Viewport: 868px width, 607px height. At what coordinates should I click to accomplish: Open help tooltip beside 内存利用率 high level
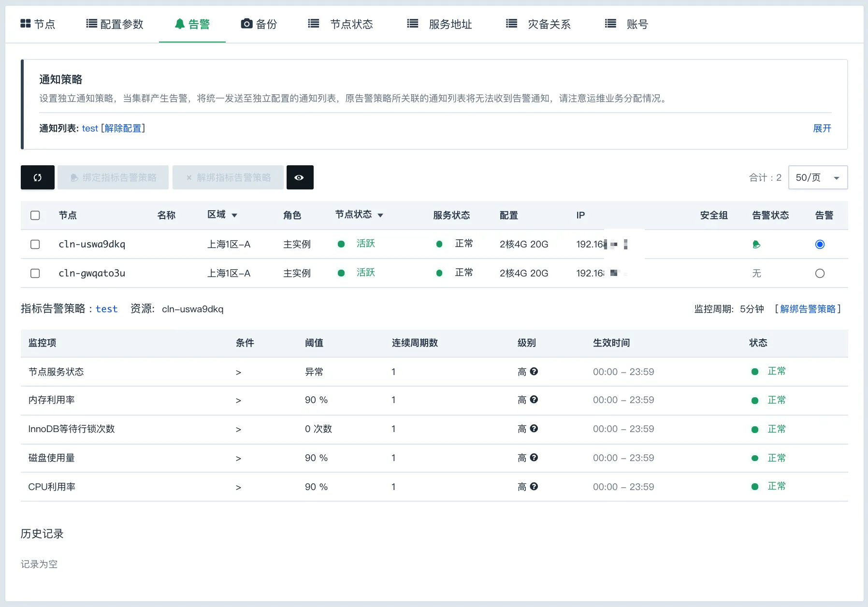(x=533, y=400)
